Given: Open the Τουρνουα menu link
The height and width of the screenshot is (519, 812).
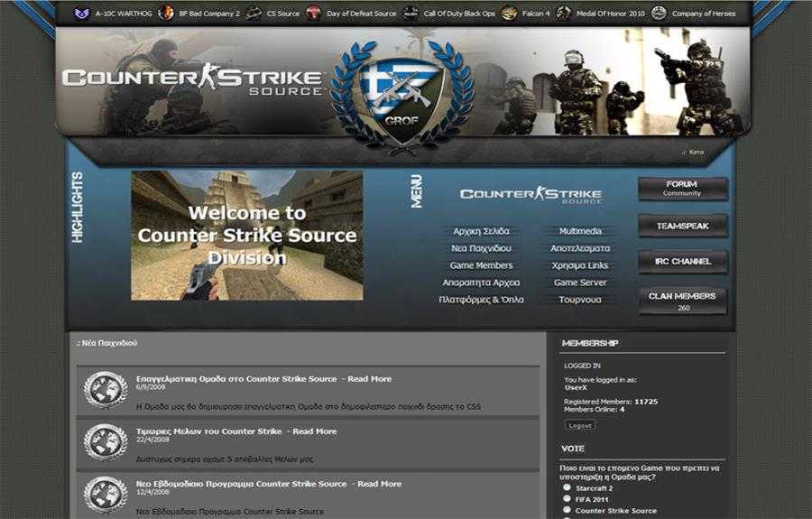Looking at the screenshot, I should coord(580,300).
